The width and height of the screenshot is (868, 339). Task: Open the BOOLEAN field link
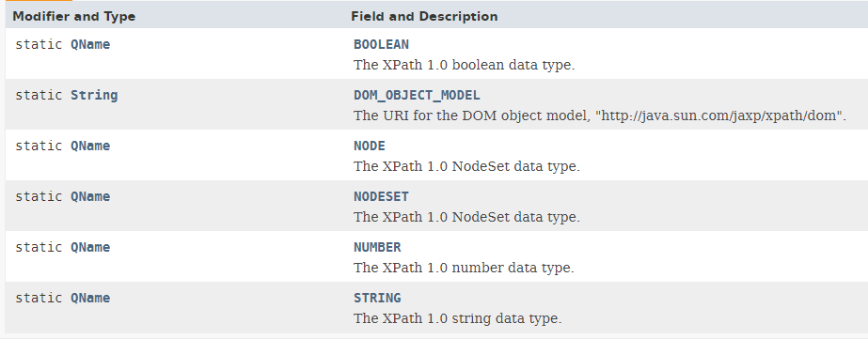click(x=381, y=44)
